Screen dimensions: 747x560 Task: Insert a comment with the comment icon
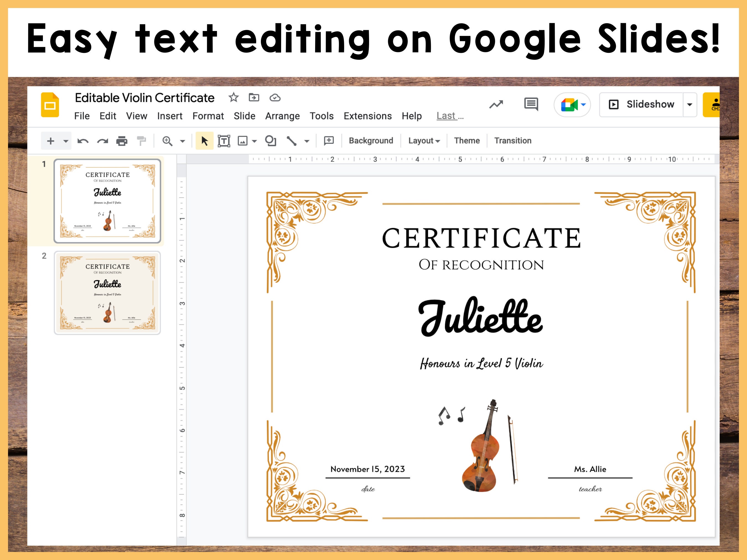[x=328, y=141]
